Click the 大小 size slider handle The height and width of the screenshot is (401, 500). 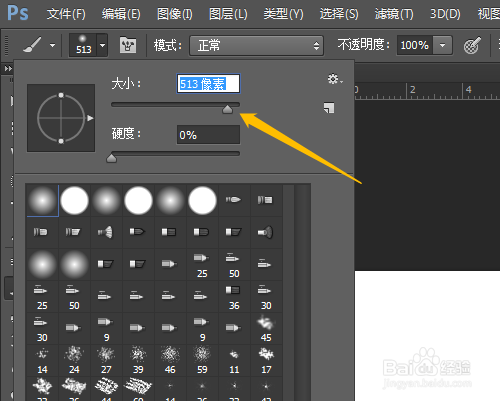pos(227,109)
